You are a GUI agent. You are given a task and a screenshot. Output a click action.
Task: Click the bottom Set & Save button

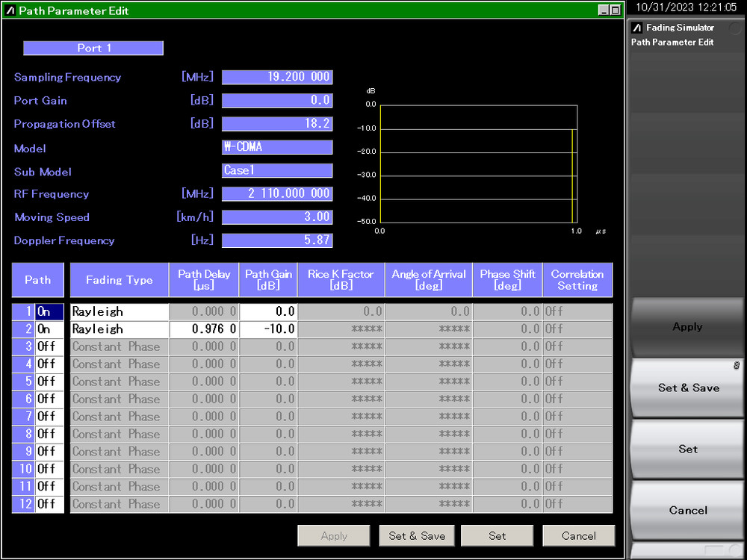tap(417, 535)
